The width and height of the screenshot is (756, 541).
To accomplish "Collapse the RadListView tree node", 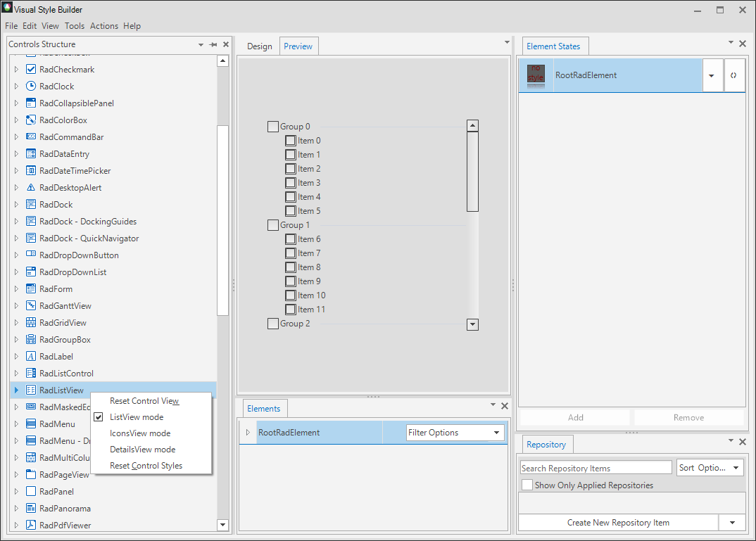I will tap(16, 390).
